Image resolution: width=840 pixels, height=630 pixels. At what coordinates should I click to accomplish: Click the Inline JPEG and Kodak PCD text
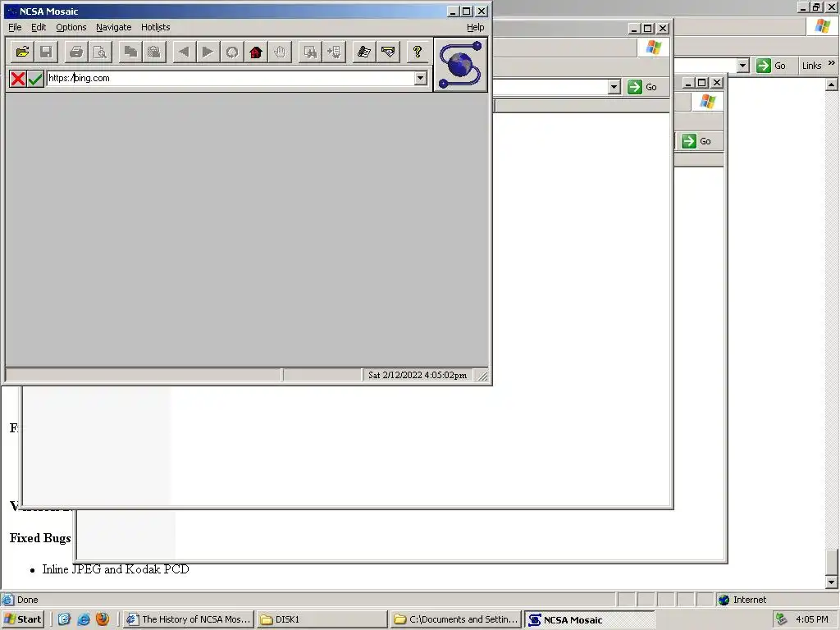(116, 569)
